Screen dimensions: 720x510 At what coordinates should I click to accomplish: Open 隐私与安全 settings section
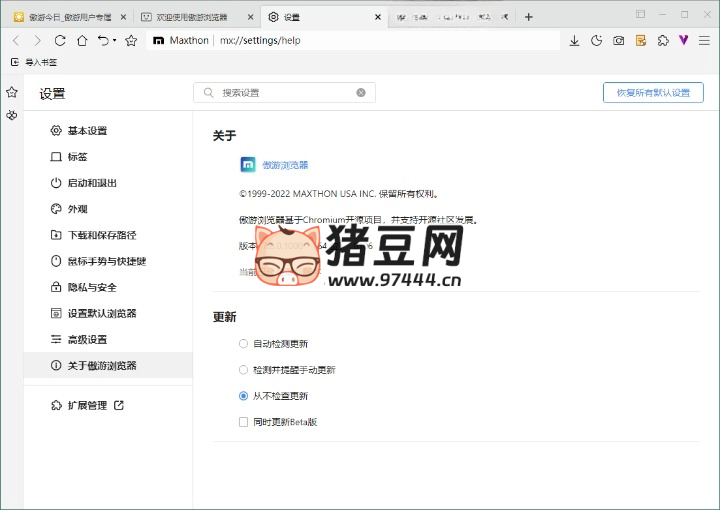[108, 287]
